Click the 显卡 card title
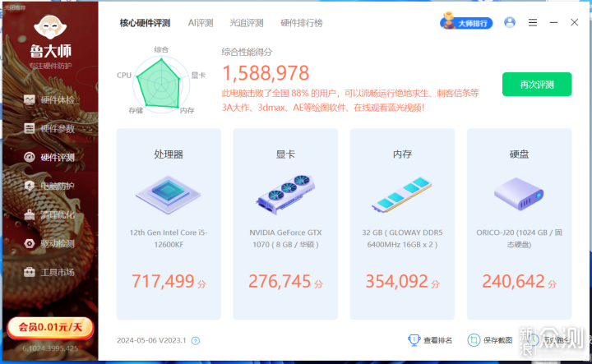Screen dimensions: 592x364 click(285, 154)
